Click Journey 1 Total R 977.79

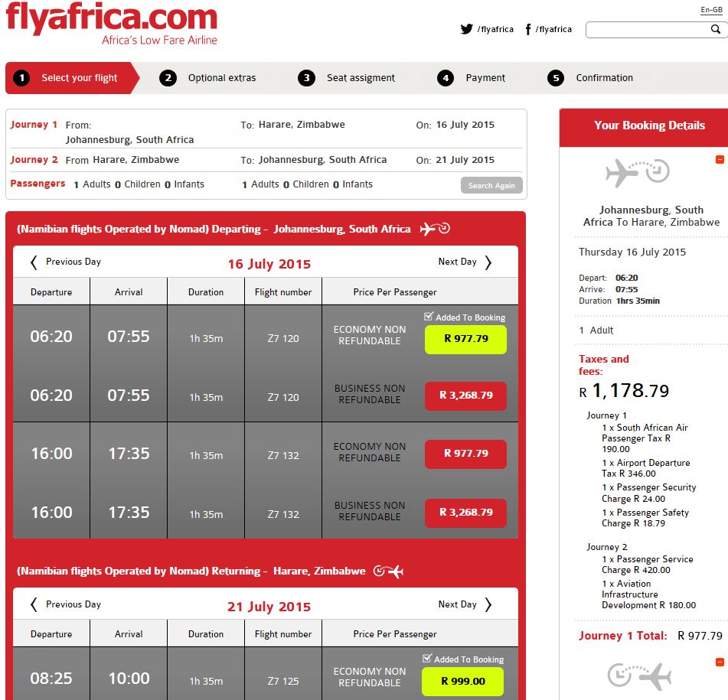651,636
